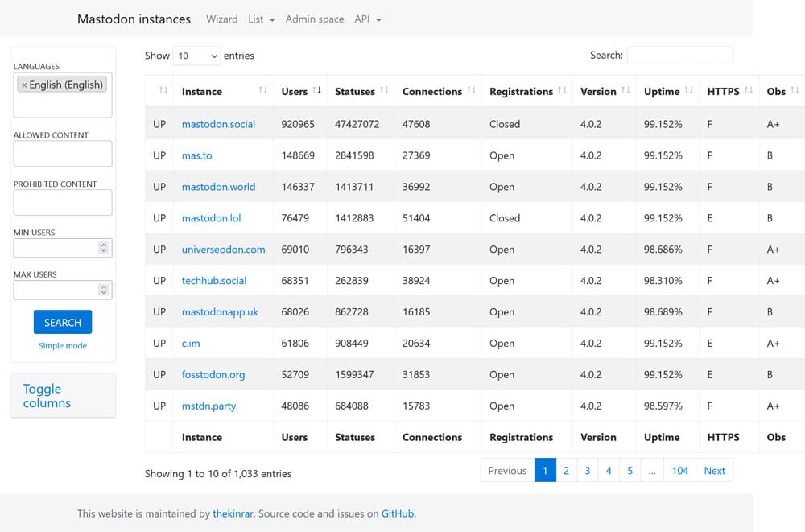Screen dimensions: 805x532
Task: Sort by Obs column arrows
Action: 795,91
